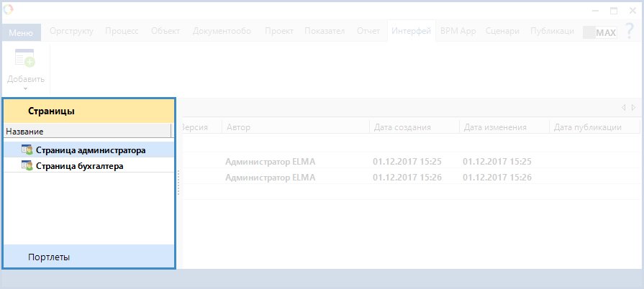Click the right tab scroll arrow

(633, 108)
